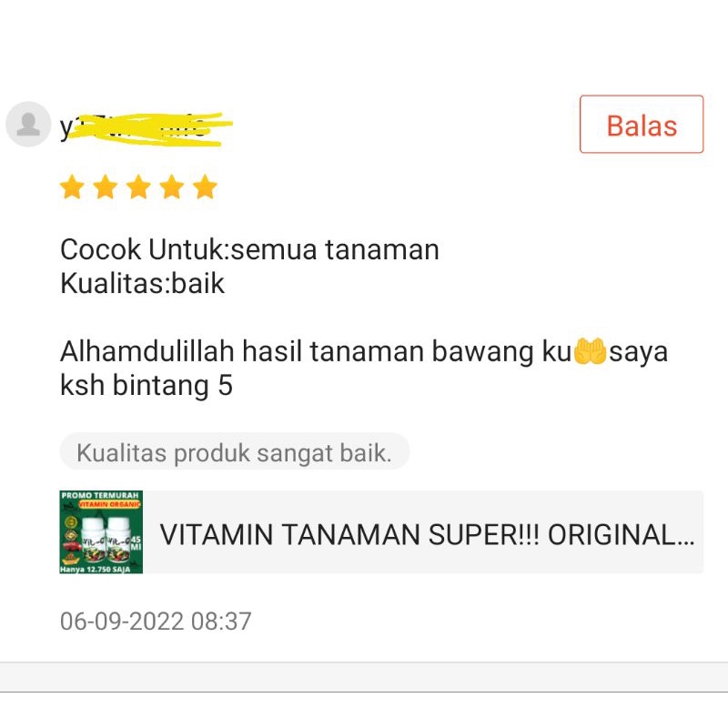Tap the Kualitas produk sangat baik tag

pos(235,452)
